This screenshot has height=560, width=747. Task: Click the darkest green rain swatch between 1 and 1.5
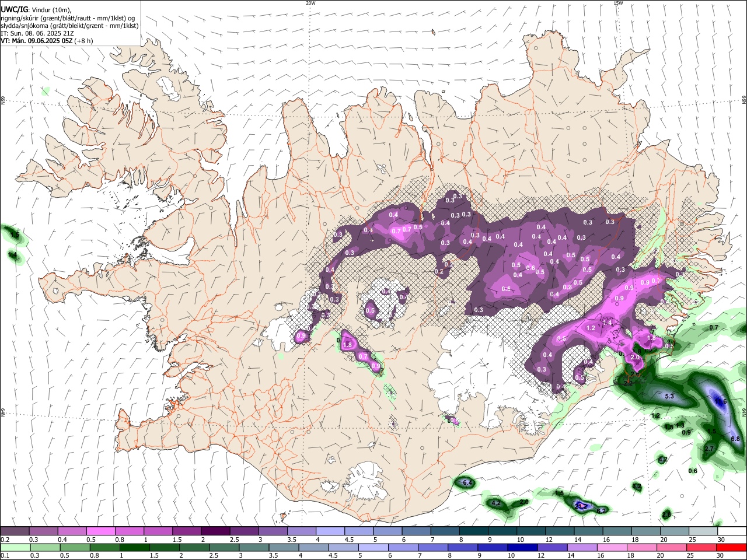click(135, 547)
